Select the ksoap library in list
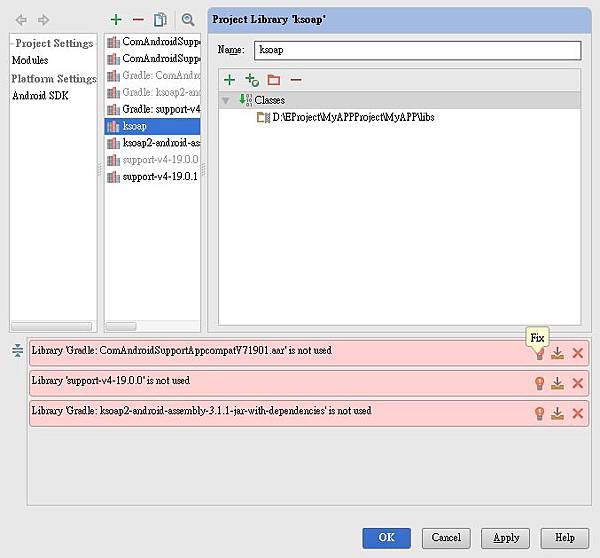 pos(153,126)
